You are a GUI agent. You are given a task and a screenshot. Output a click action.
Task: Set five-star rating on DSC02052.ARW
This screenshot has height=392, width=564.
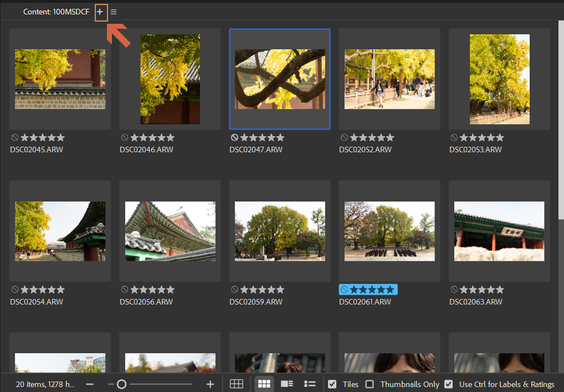[390, 137]
